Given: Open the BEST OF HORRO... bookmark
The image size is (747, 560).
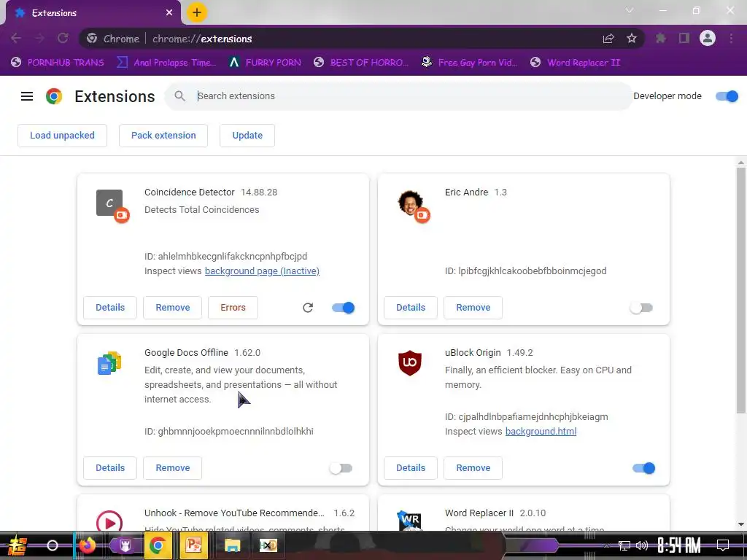Looking at the screenshot, I should tap(362, 63).
